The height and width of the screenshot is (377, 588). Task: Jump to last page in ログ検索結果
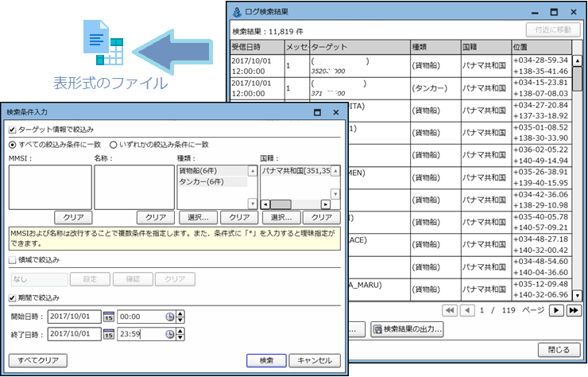point(574,310)
